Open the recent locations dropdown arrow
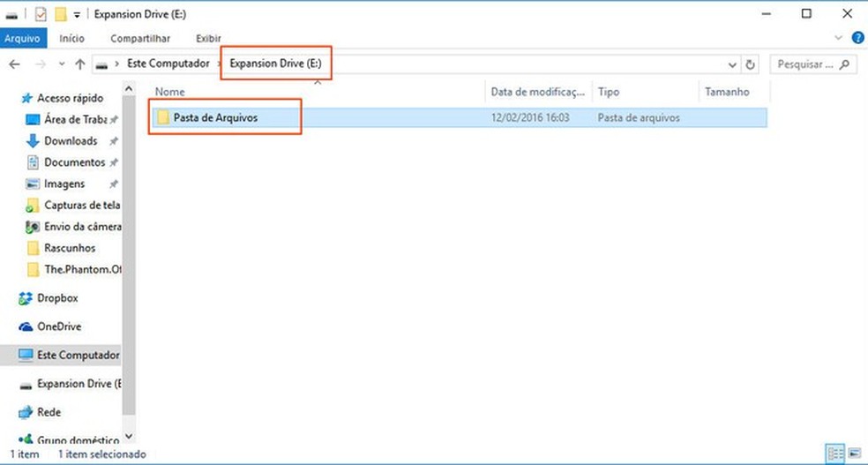Viewport: 868px width, 465px height. coord(62,64)
